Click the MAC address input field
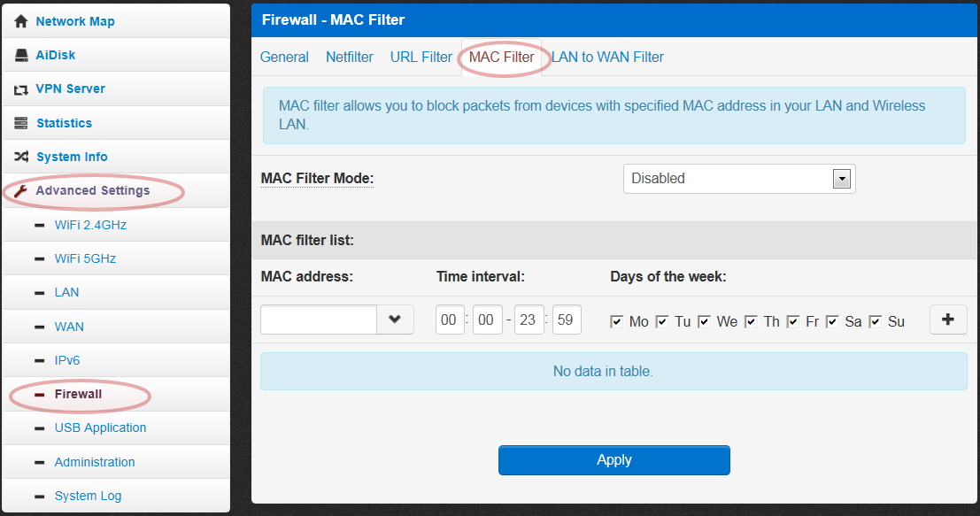980x516 pixels. [x=319, y=320]
